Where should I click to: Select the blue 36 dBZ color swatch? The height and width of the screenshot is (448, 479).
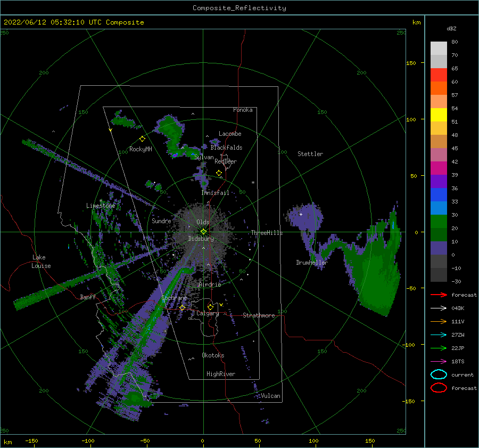439,194
